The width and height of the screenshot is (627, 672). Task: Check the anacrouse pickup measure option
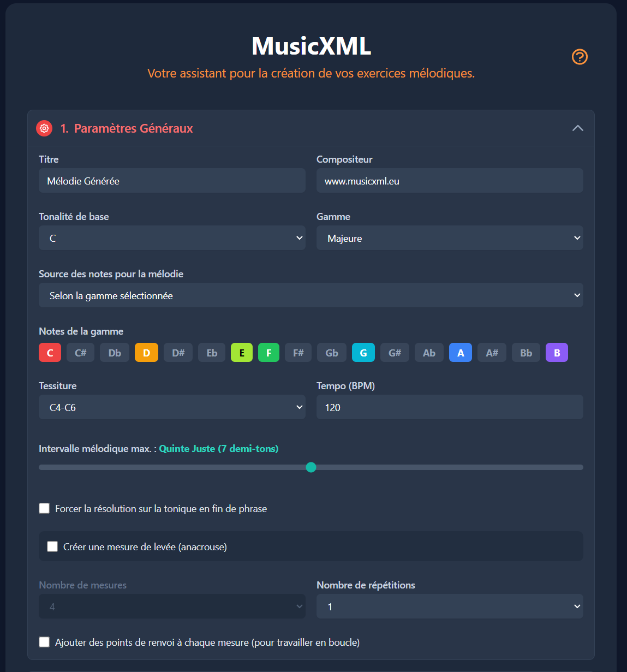coord(52,546)
